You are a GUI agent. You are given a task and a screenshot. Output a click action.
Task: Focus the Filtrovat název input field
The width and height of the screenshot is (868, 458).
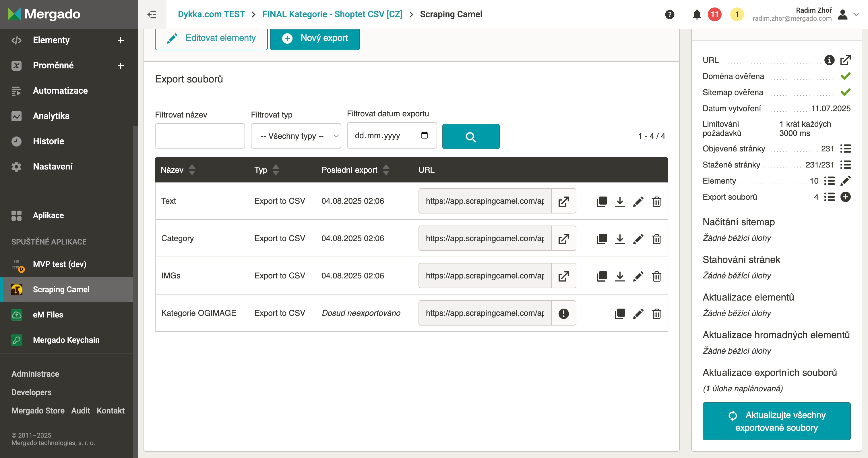point(200,136)
